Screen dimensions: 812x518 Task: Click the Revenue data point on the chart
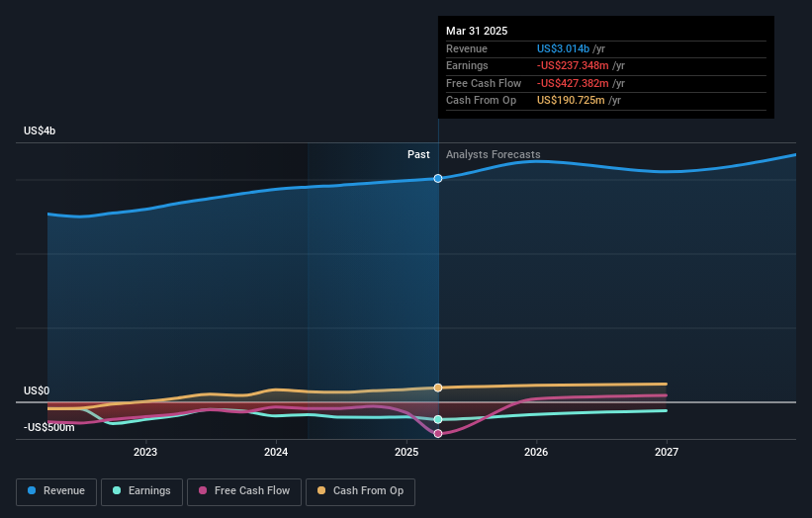click(x=438, y=179)
